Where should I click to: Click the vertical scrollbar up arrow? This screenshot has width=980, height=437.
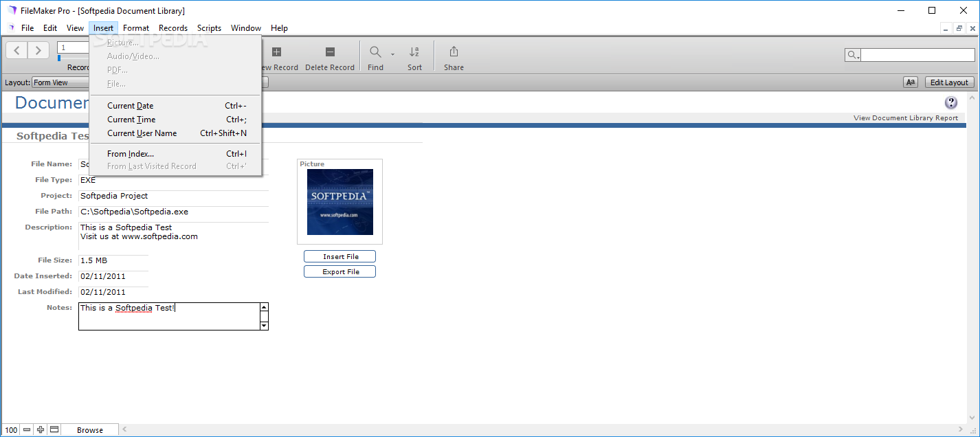tap(972, 98)
